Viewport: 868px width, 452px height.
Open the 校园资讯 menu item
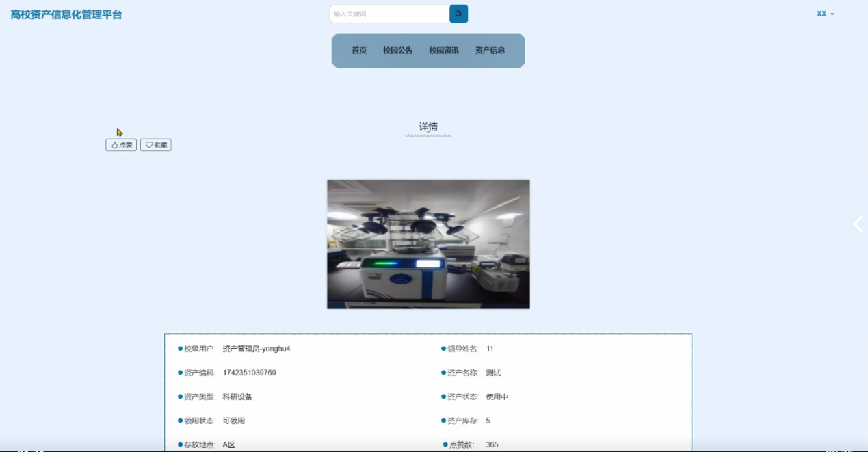(444, 51)
